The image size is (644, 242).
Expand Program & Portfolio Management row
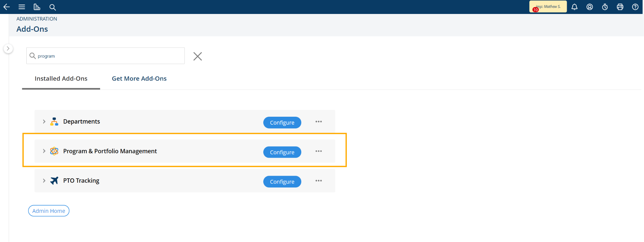point(44,151)
